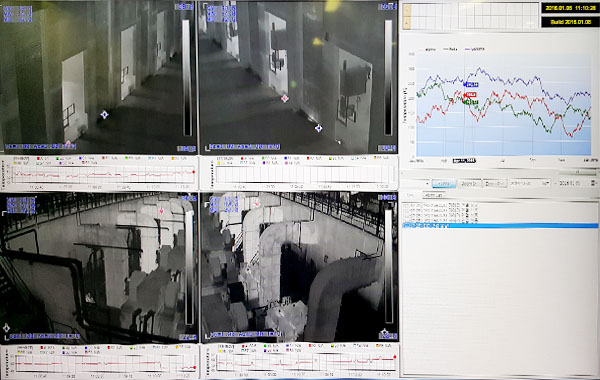This screenshot has height=380, width=600.
Task: Switch to the second tab above the log list
Action: point(434,196)
